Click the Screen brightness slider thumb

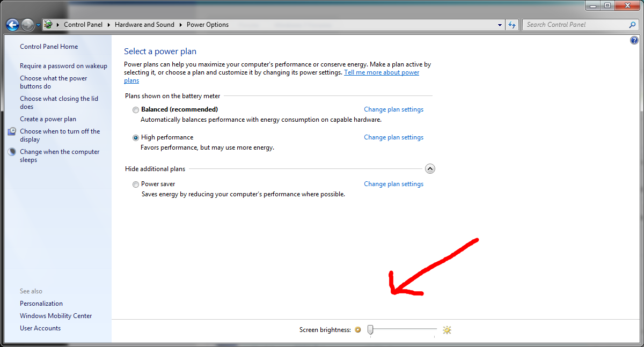[370, 330]
